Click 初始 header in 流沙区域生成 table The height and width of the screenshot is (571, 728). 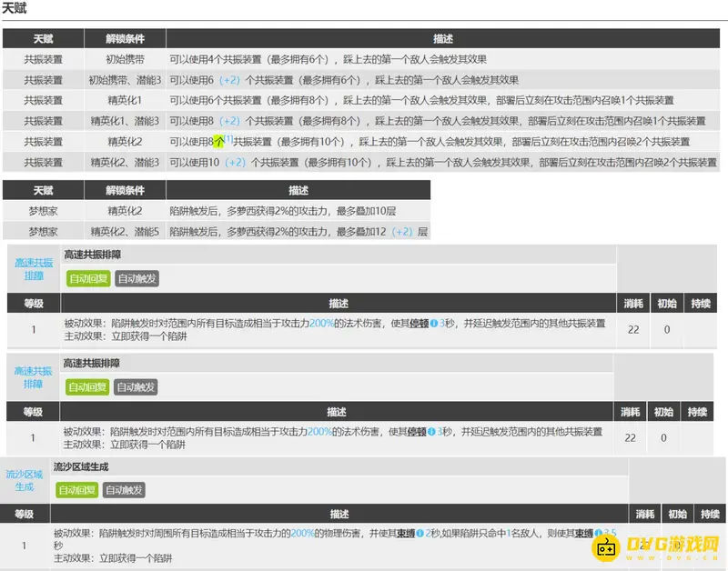pyautogui.click(x=677, y=514)
